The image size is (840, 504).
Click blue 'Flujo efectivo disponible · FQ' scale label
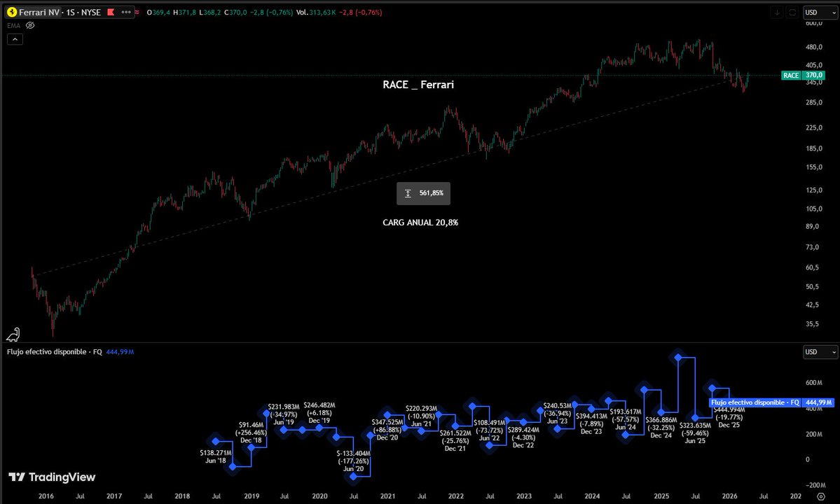(x=755, y=402)
